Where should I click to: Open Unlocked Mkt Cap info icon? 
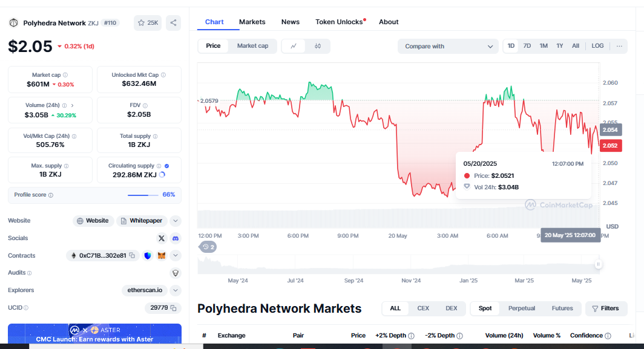pyautogui.click(x=163, y=75)
